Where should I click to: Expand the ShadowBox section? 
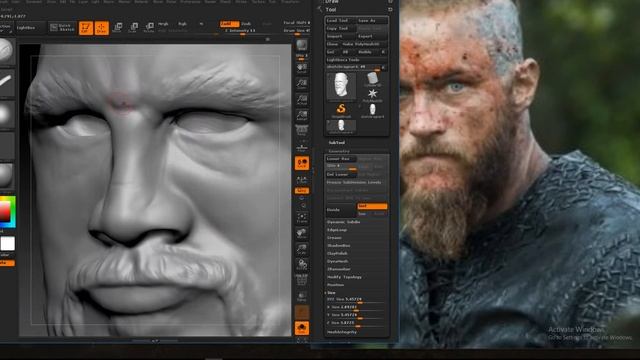(x=338, y=246)
